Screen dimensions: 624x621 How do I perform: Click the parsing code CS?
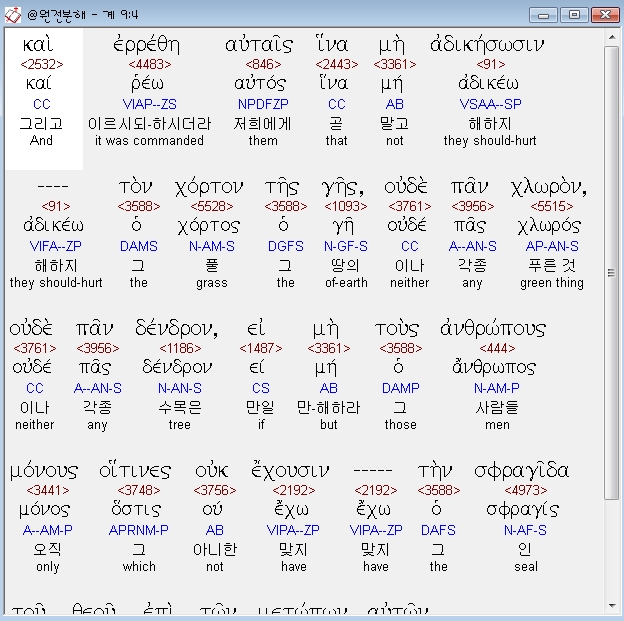tap(261, 388)
